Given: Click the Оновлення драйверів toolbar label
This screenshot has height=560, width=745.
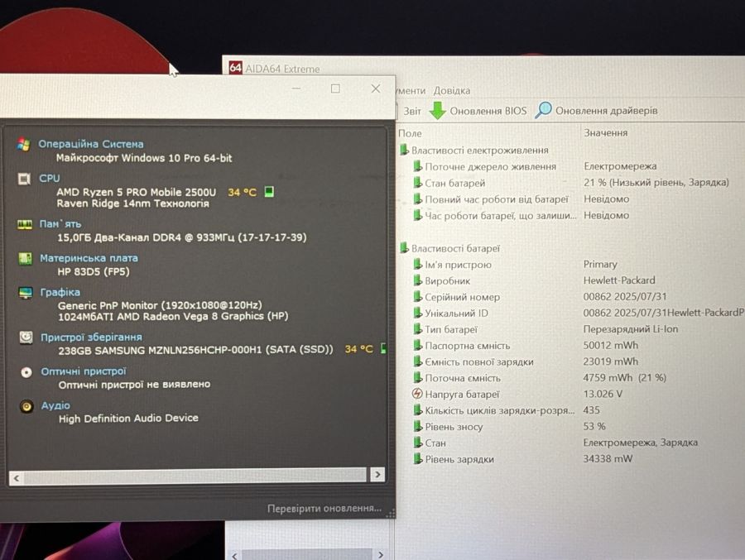Looking at the screenshot, I should coord(606,110).
